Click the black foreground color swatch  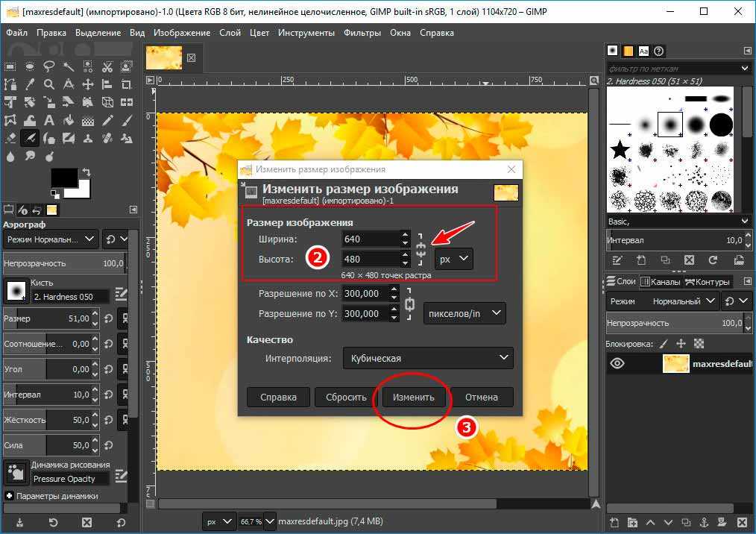click(63, 178)
